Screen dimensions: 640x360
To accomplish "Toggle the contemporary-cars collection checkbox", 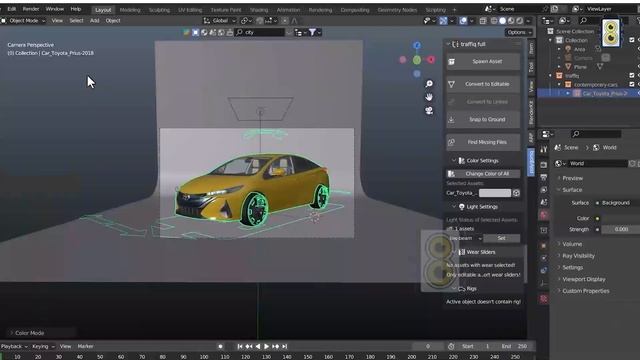I will point(632,84).
